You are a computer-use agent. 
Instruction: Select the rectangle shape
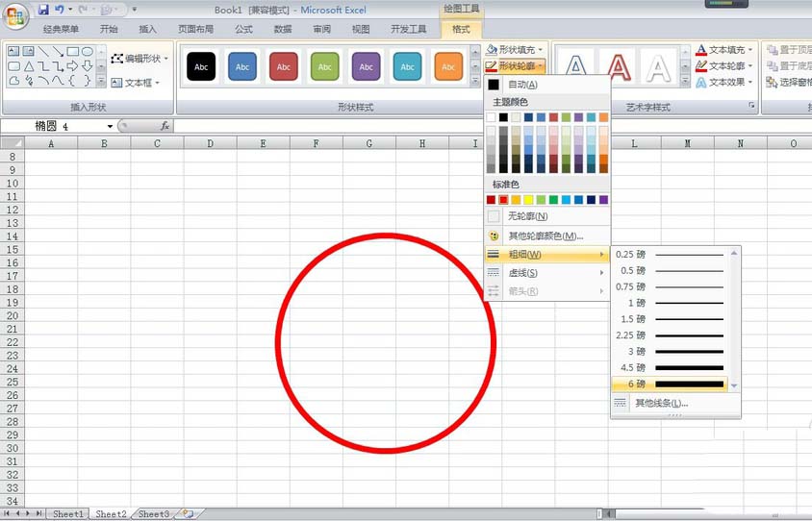click(72, 51)
